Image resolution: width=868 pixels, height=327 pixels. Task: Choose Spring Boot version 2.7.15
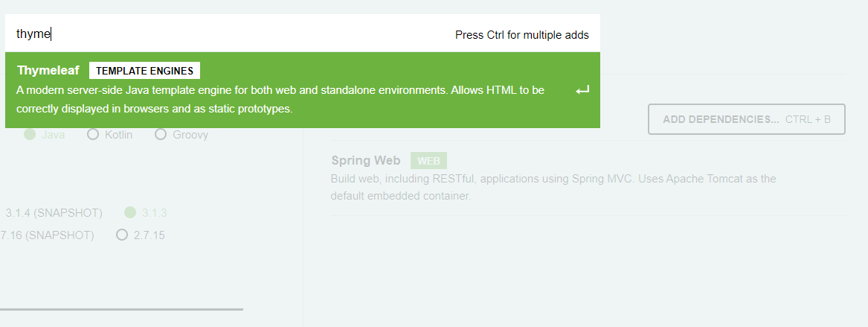[x=122, y=235]
